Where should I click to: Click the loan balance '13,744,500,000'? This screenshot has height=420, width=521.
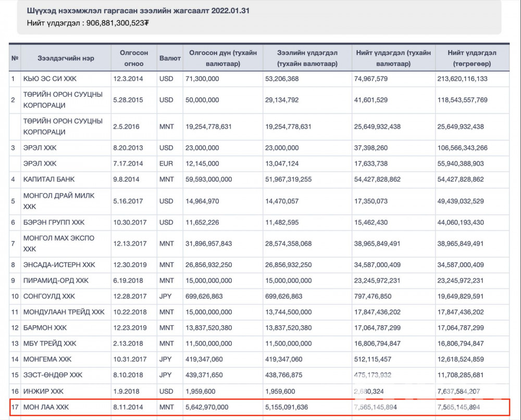[289, 312]
